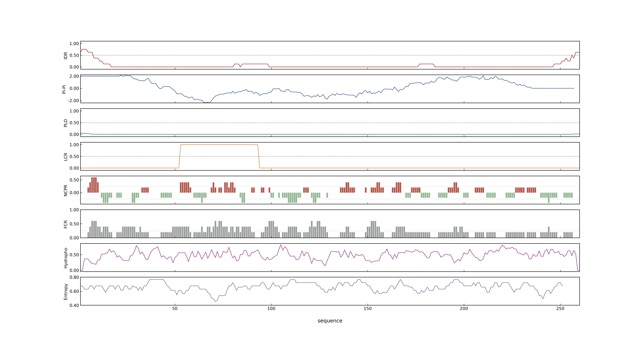The height and width of the screenshot is (343, 644).
Task: Select the LCR axis label
Action: pyautogui.click(x=66, y=157)
